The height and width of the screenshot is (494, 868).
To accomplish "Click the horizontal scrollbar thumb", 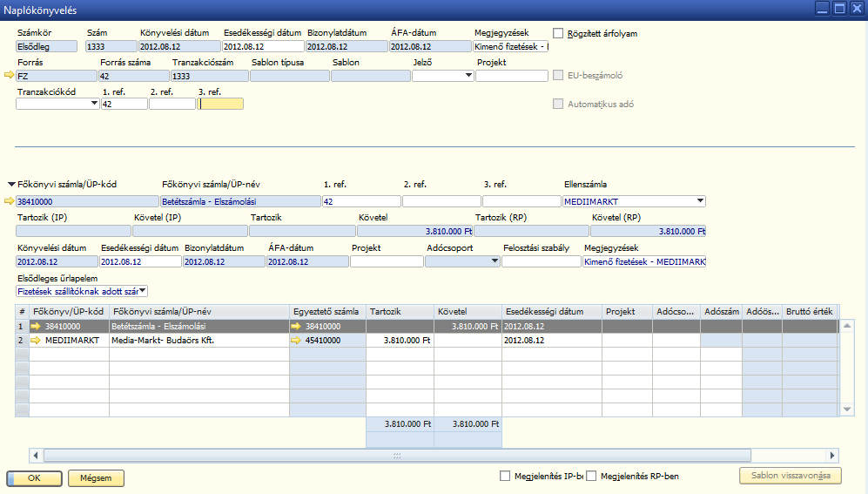I will click(397, 456).
